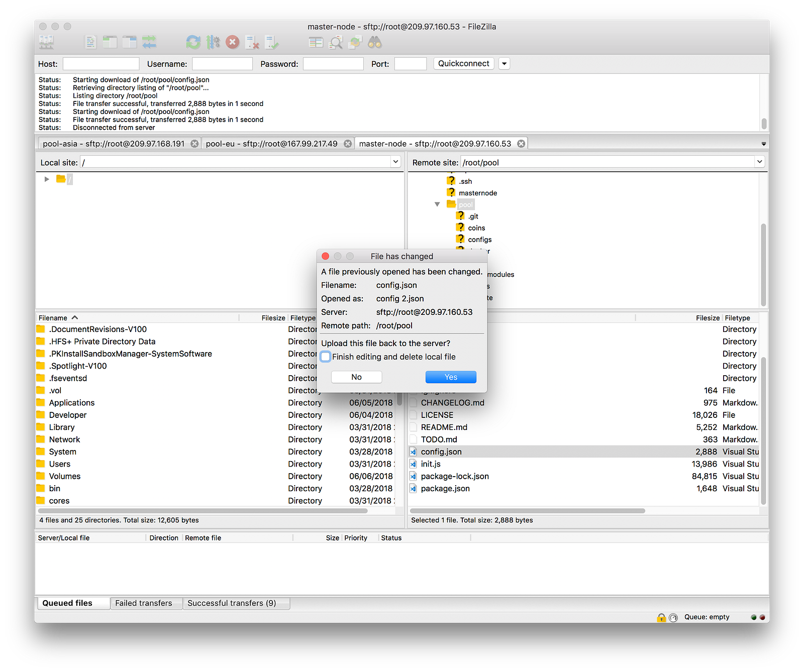
Task: Toggle message log display icon
Action: click(90, 42)
